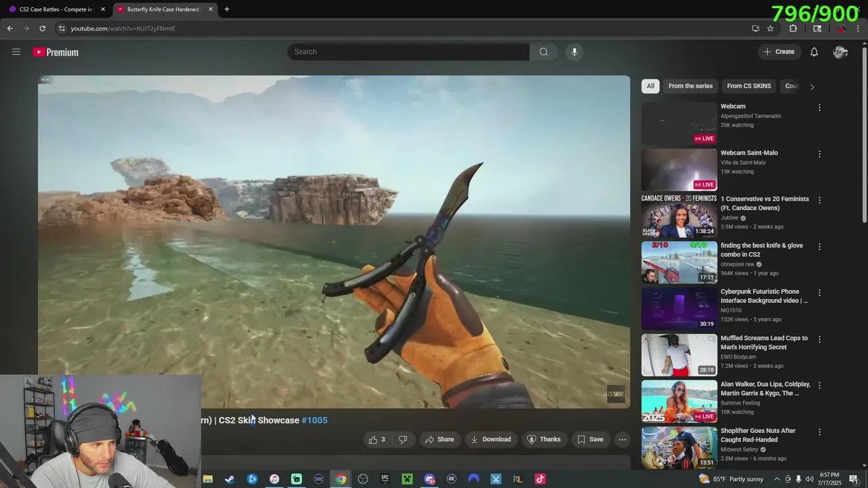Open options for Cyberpunk Futuristic Phone video
Viewport: 868px width, 488px height.
point(819,293)
